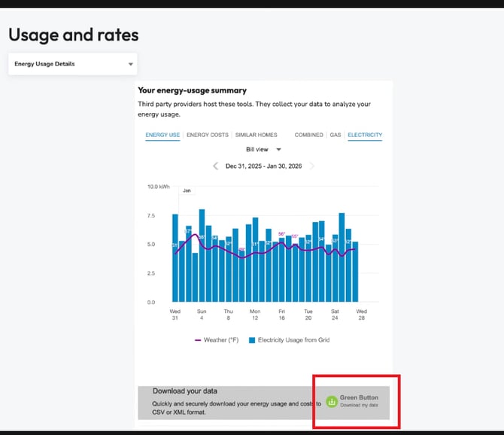Select the GAS fuel view
This screenshot has height=435, width=504.
point(335,135)
